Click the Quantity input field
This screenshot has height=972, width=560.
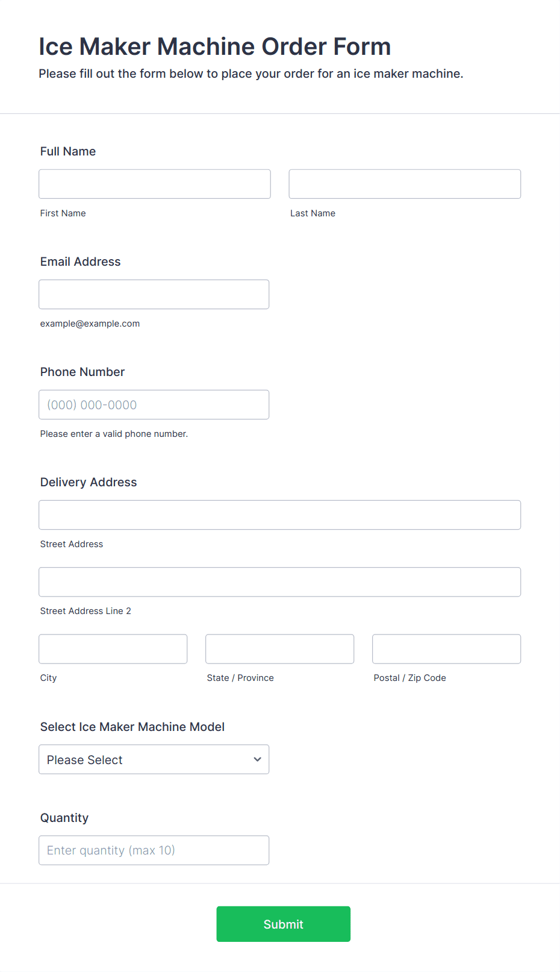[154, 850]
